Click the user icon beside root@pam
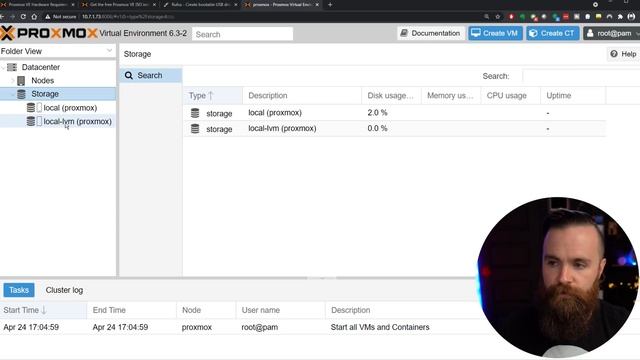This screenshot has width=640, height=360. pyautogui.click(x=590, y=33)
